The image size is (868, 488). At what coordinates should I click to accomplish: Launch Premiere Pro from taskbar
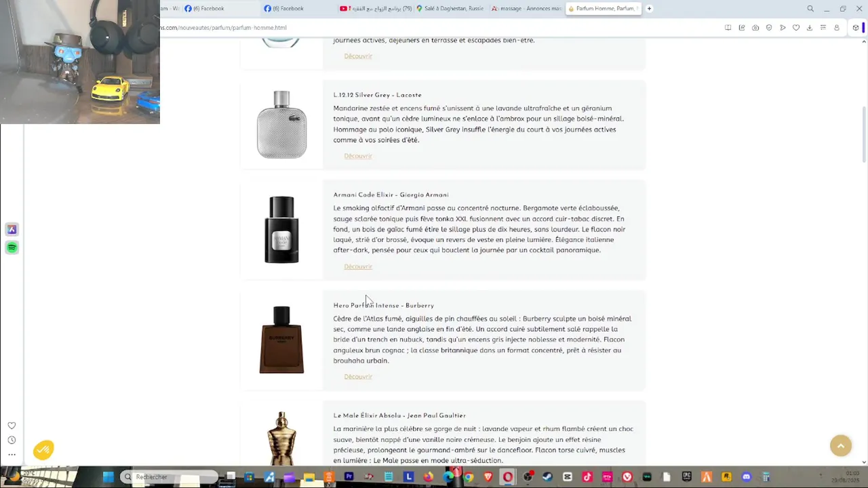tap(349, 477)
